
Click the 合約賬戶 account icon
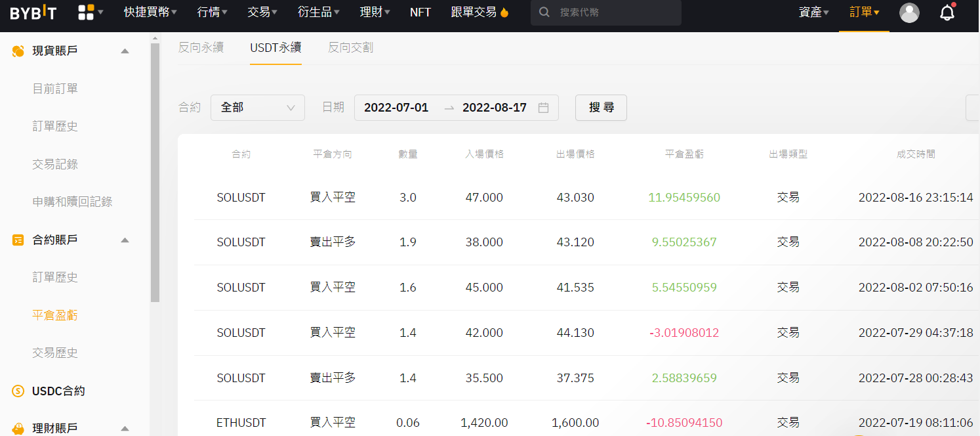point(18,240)
